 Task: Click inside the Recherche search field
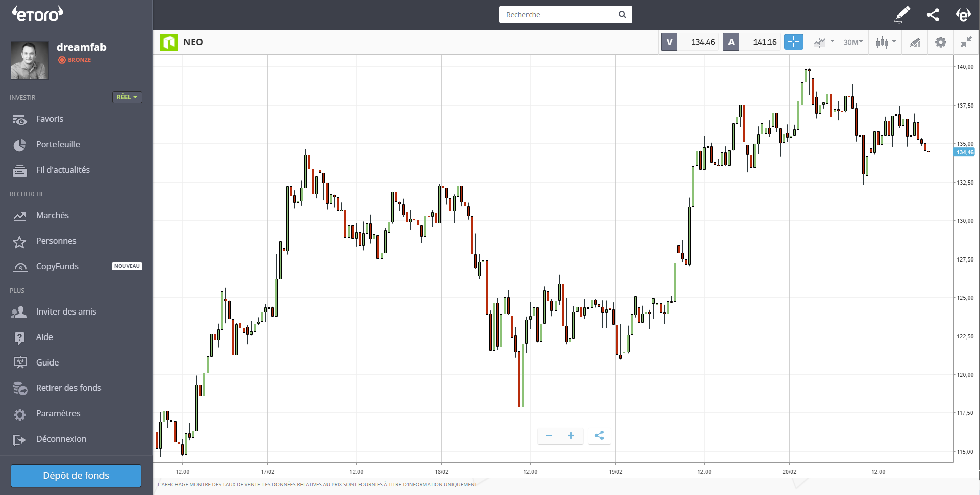[x=559, y=15]
